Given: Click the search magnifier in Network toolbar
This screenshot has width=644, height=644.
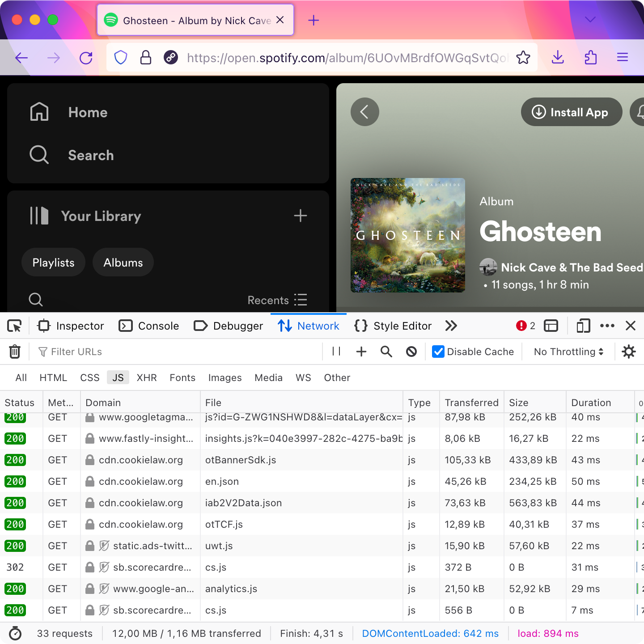Looking at the screenshot, I should pyautogui.click(x=386, y=352).
